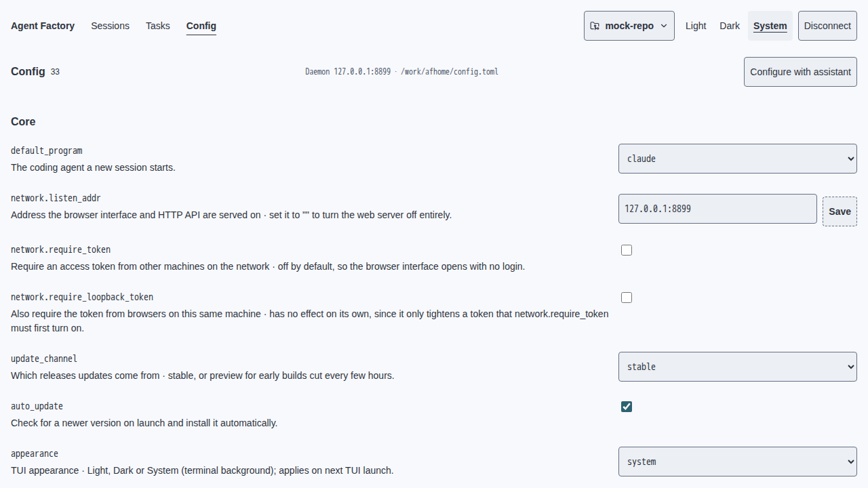Toggle network.require_loopback_token checkbox
The height and width of the screenshot is (488, 868).
tap(627, 298)
